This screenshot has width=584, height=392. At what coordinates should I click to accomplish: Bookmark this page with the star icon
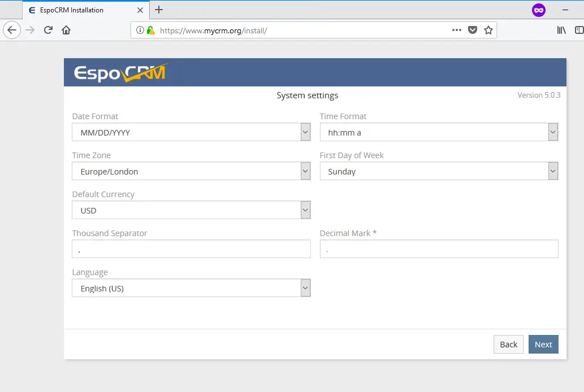tap(488, 30)
